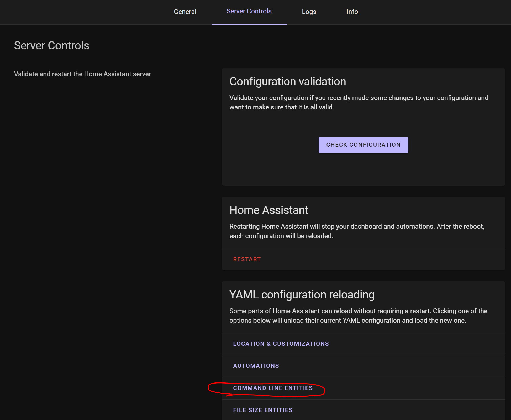Reload File Size Entities
Screen dimensions: 511x420
click(262, 410)
